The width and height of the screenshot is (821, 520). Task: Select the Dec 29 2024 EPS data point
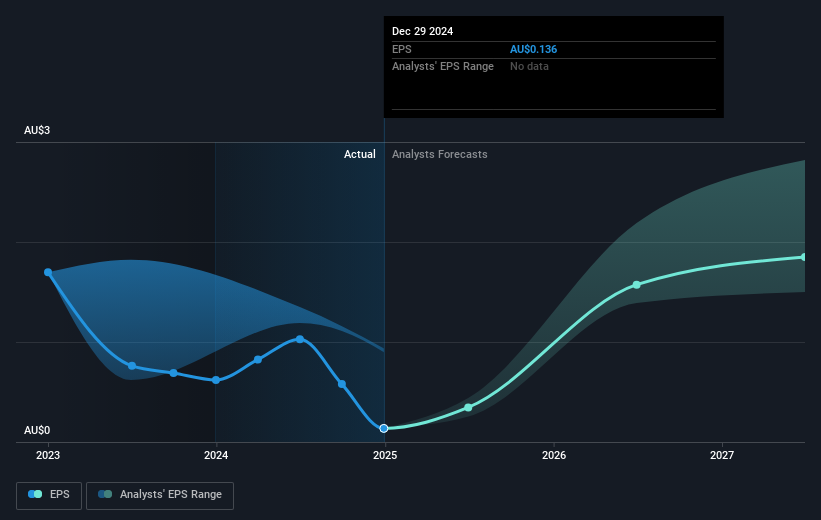(x=384, y=428)
